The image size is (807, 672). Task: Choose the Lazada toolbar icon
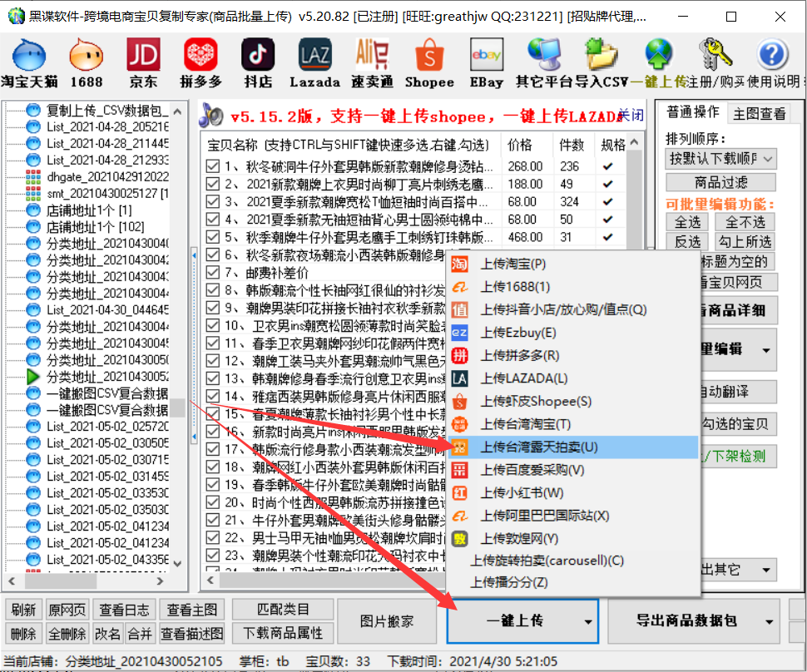tap(315, 55)
